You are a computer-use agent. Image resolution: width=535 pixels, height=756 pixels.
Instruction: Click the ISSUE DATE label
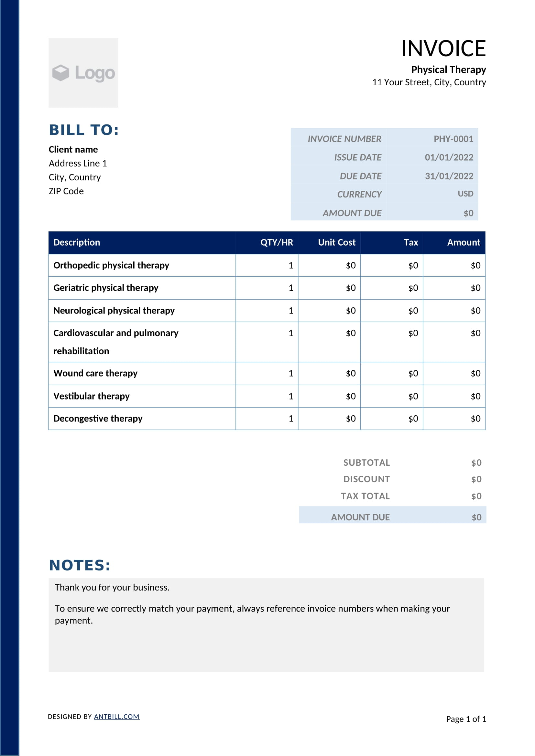[358, 157]
